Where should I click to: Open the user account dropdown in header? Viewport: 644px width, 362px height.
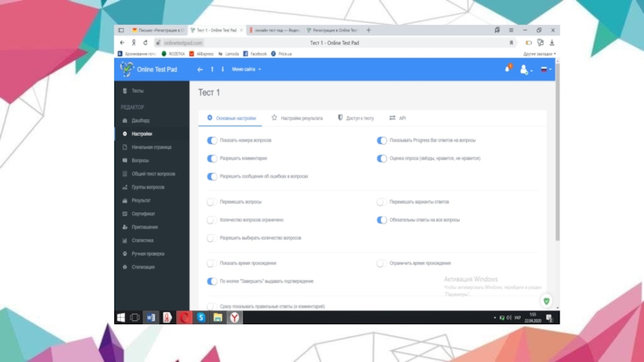click(526, 70)
